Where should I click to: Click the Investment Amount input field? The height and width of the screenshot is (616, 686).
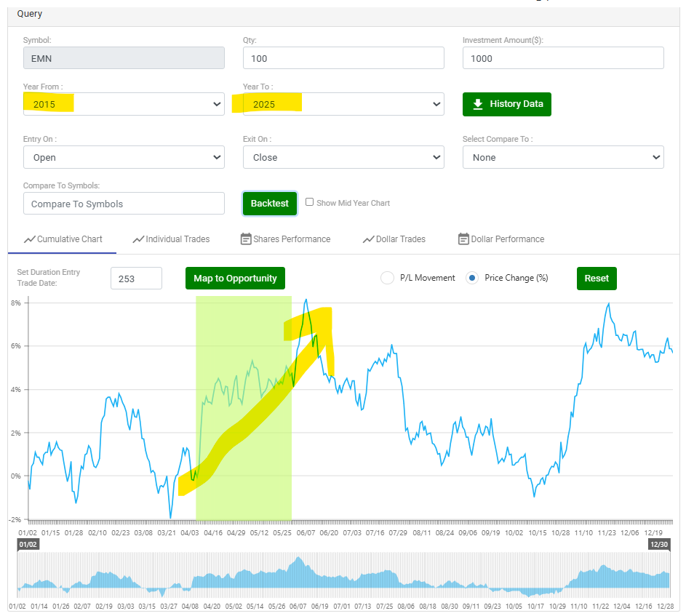[563, 58]
